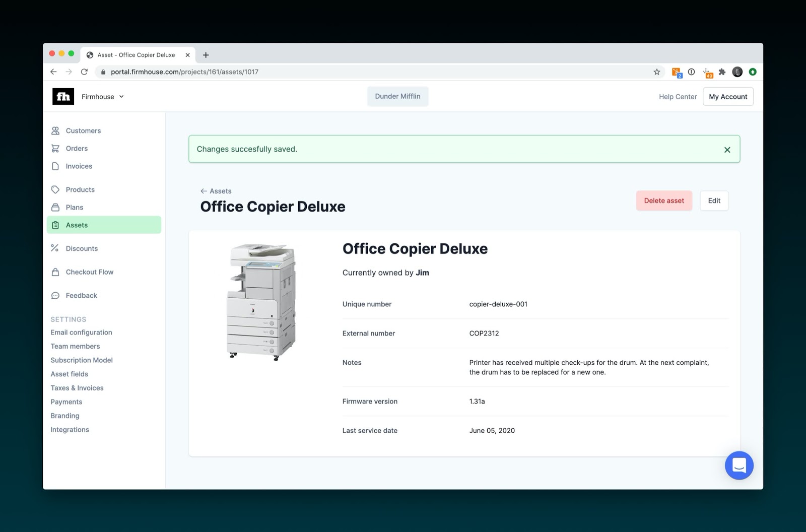This screenshot has width=806, height=532.
Task: Click the Orders cart icon in sidebar
Action: pos(55,148)
